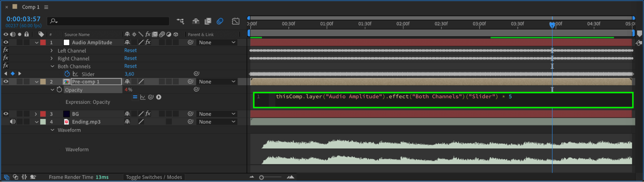Hide the Audio Amplitude layer
Image resolution: width=644 pixels, height=182 pixels.
tap(6, 42)
